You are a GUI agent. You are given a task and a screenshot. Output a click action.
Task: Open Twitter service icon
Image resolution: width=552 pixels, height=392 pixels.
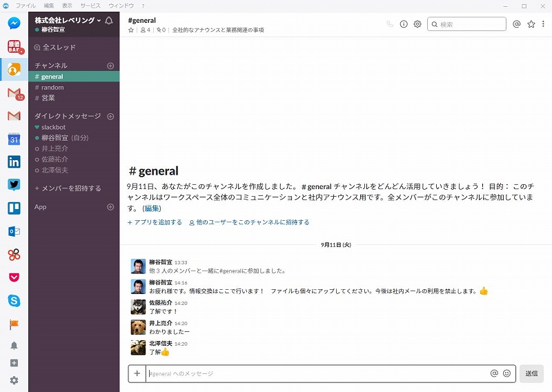14,184
